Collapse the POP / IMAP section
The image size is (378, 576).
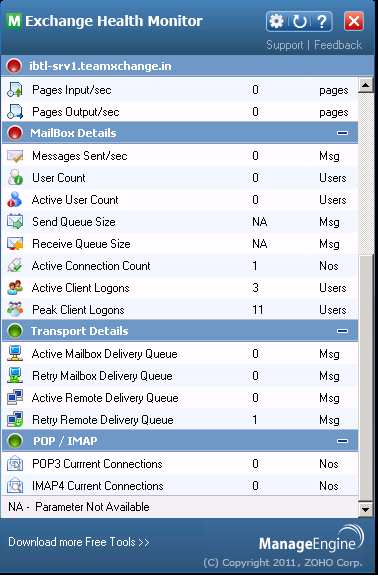point(342,441)
